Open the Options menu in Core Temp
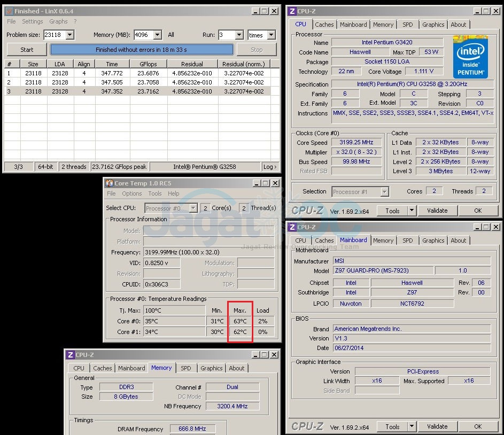Screen dimensions: 504x435 click(132, 193)
